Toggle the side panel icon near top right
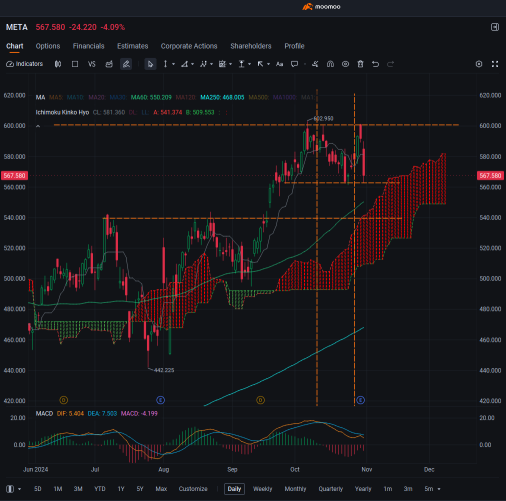This screenshot has height=501, width=506. 495,27
